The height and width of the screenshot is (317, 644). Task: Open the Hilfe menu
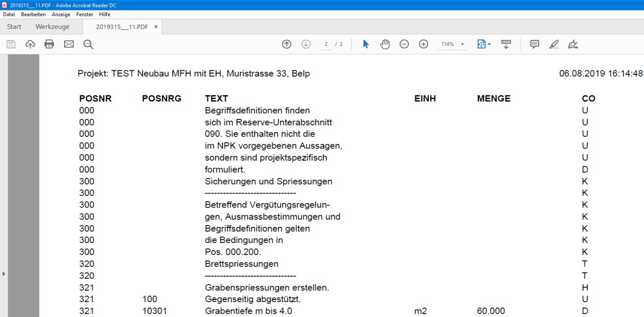pyautogui.click(x=105, y=14)
